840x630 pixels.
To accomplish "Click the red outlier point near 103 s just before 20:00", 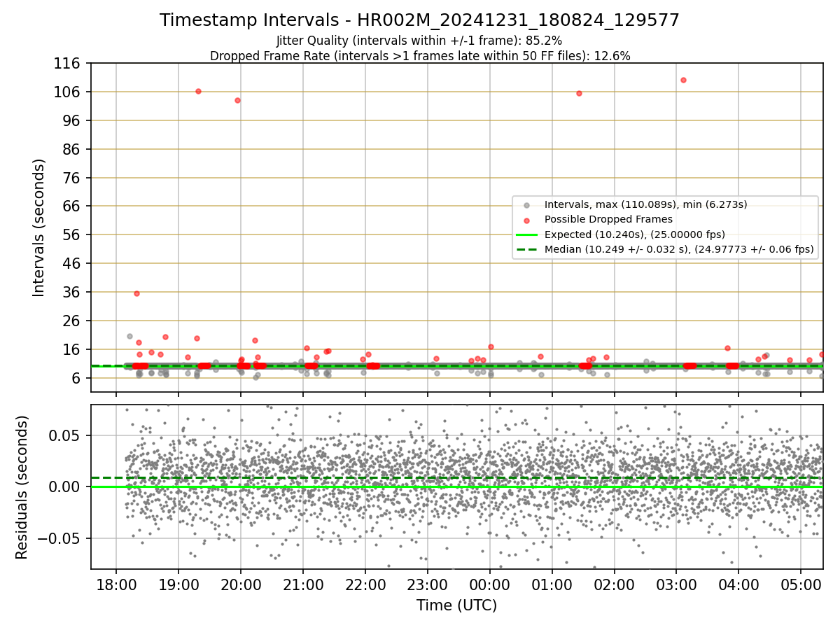I will click(237, 100).
